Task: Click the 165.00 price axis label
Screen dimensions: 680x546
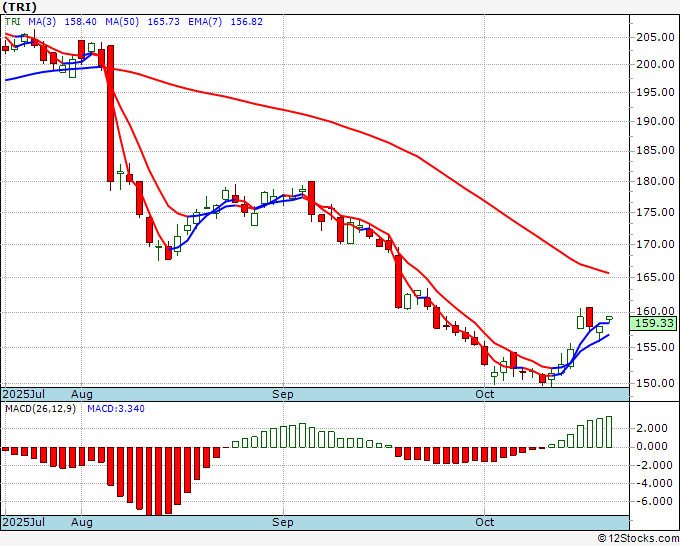Action: coord(655,277)
